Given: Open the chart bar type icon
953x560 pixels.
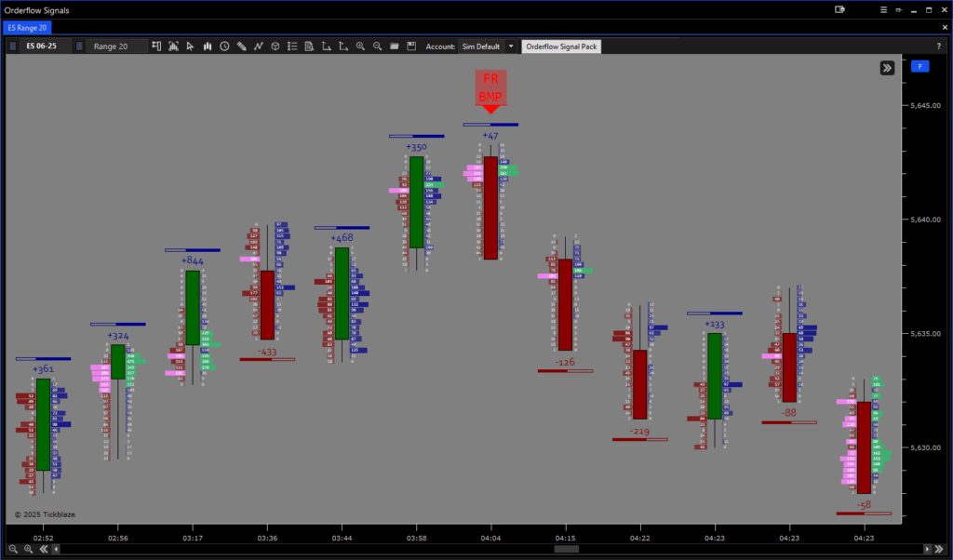Looking at the screenshot, I should click(207, 46).
